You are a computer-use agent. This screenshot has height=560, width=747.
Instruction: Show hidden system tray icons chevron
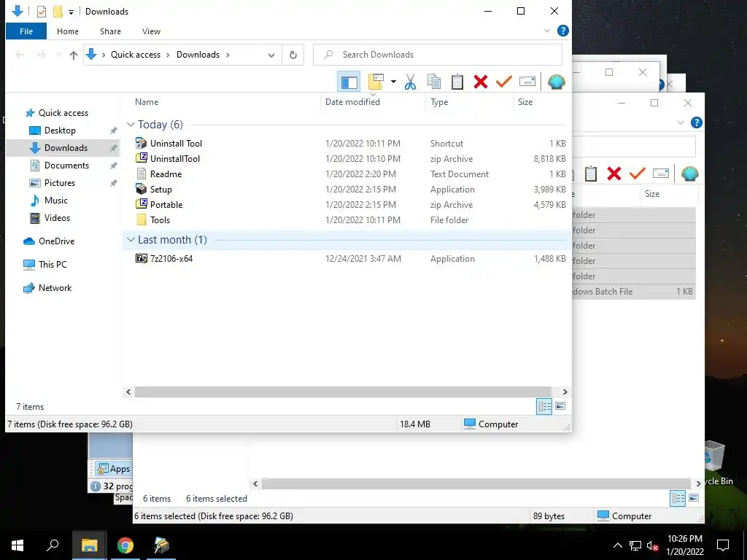pos(617,545)
